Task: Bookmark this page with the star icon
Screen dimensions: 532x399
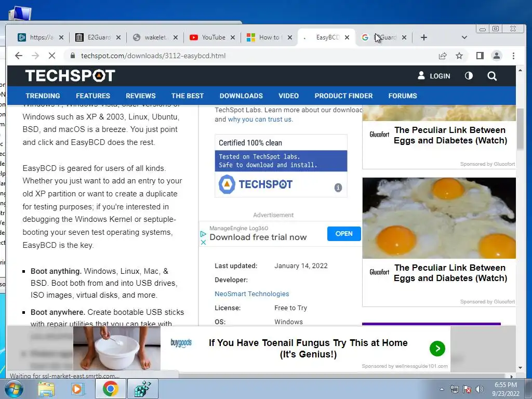Action: pos(459,56)
